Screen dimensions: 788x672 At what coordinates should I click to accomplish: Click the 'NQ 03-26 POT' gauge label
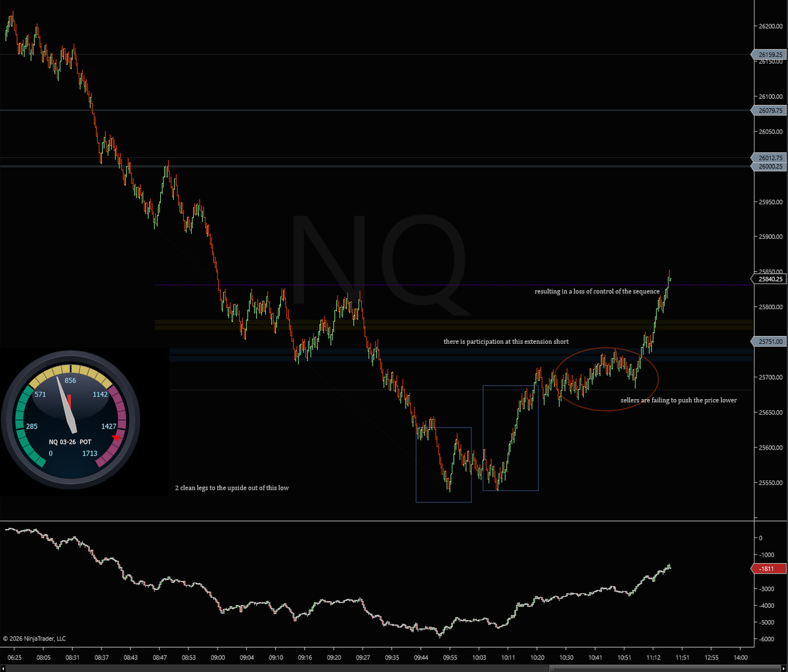(x=70, y=442)
